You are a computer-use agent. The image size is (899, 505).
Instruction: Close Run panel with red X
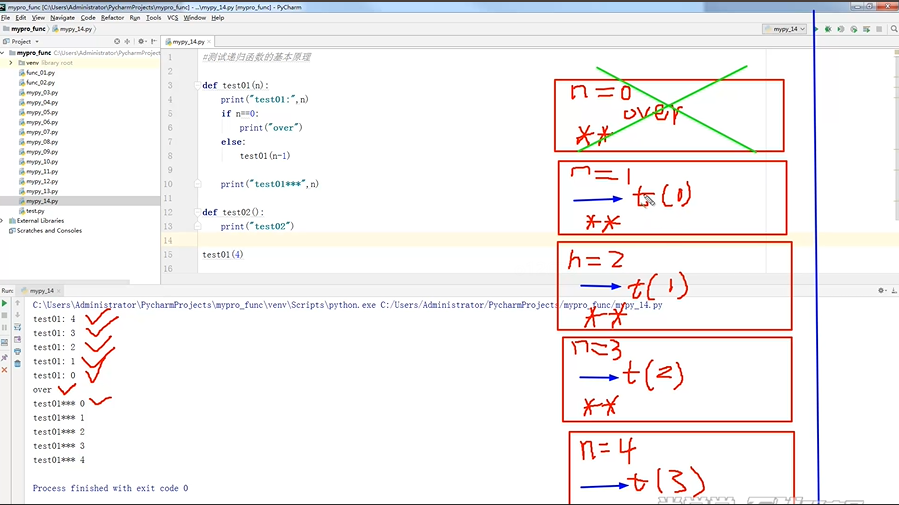5,370
